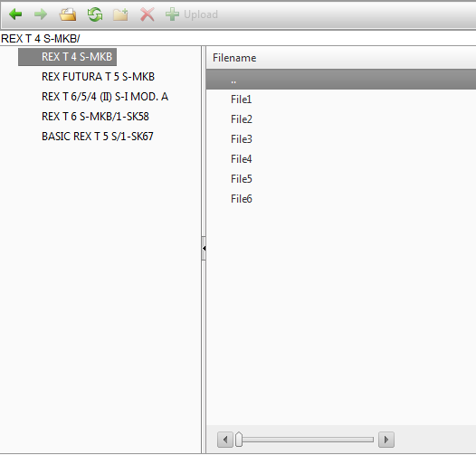Select REX T 6 S-MKB/1-SK58 folder
Screen dimensions: 476x455
pyautogui.click(x=95, y=117)
